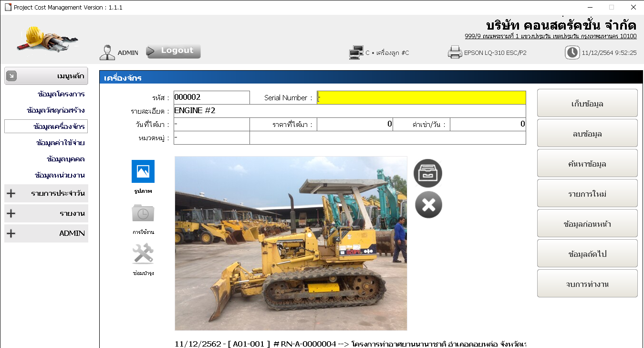
Task: Collapse the เมนูหลัก main menu header
Action: pos(46,76)
